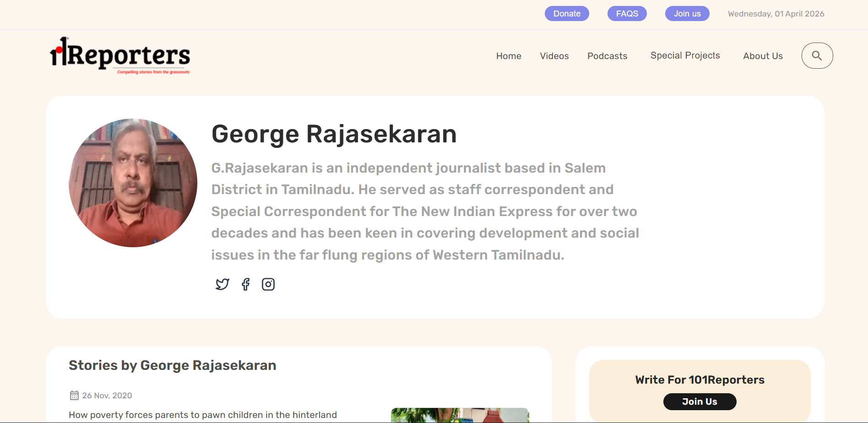Open the story about pawning children

click(203, 415)
